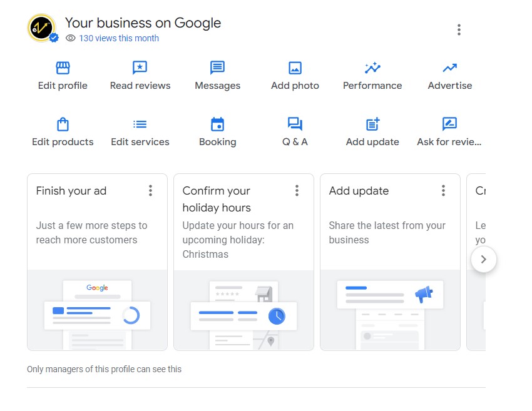Click the business logo thumbnail
The image size is (532, 411).
click(x=42, y=28)
